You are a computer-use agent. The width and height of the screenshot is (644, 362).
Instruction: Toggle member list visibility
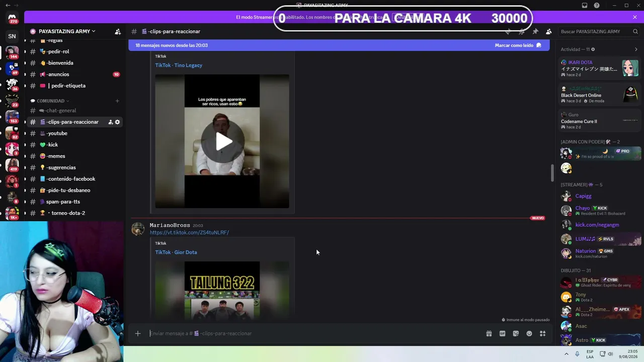[549, 31]
